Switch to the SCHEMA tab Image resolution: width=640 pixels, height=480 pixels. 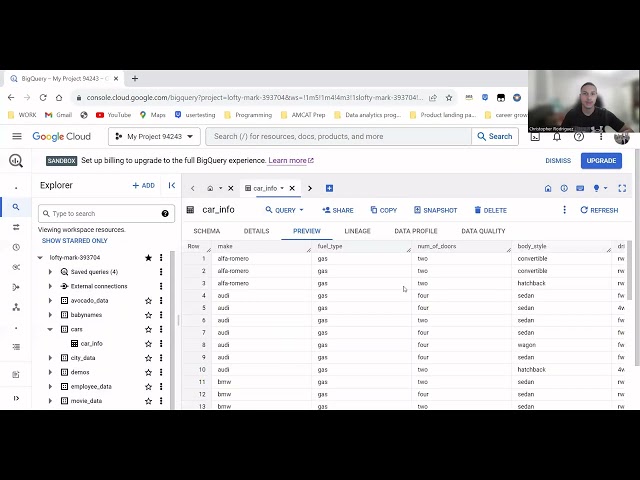[x=207, y=231]
